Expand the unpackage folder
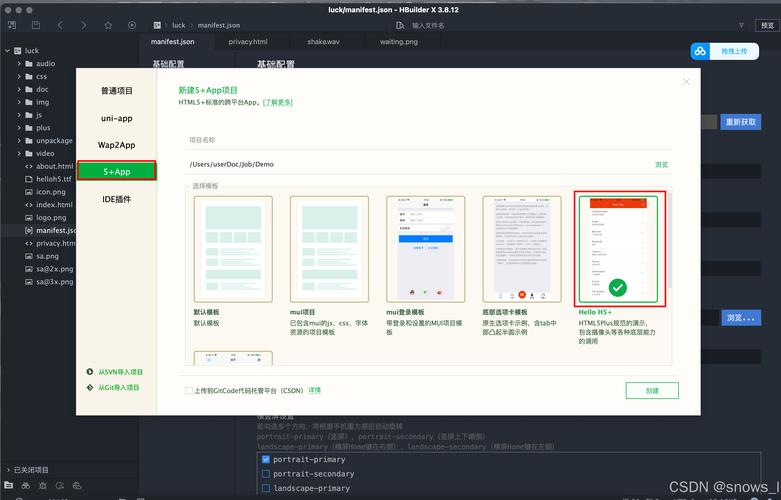781x500 pixels. pos(19,140)
